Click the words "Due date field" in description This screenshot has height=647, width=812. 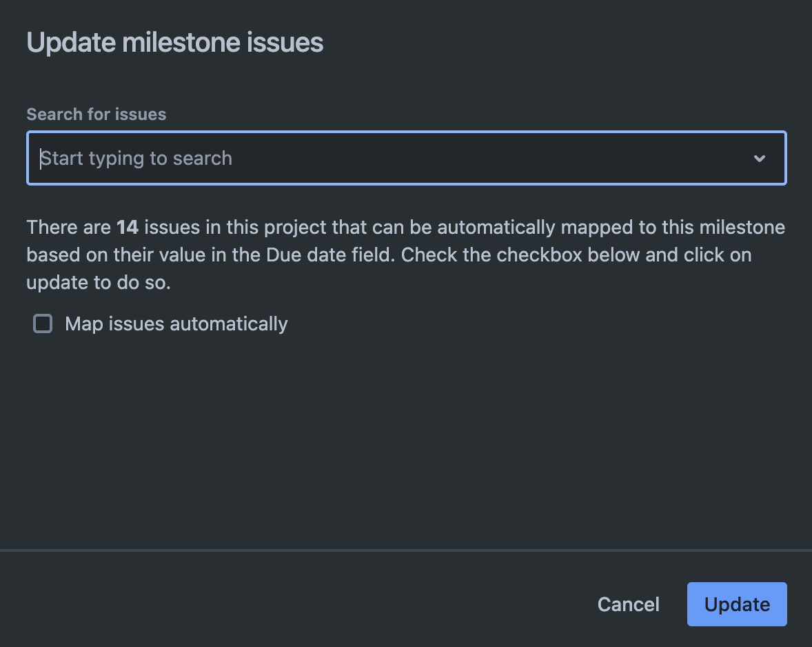point(329,255)
